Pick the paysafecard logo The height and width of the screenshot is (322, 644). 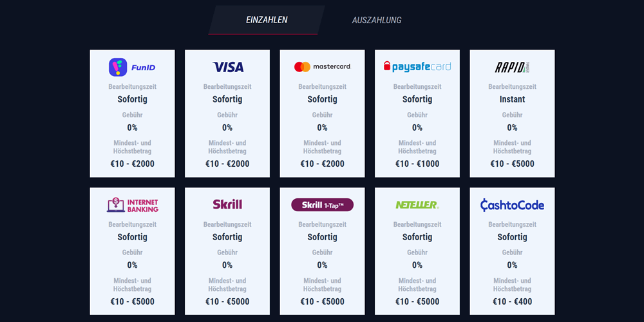click(417, 66)
